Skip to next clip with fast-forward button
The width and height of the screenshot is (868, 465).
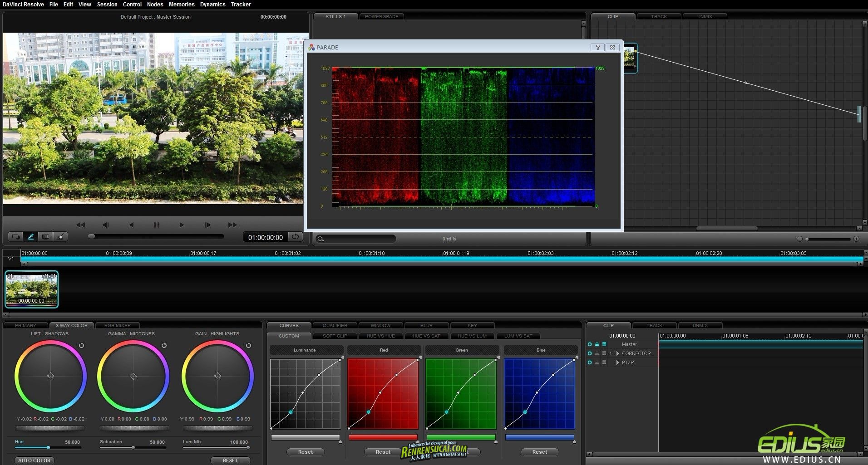[232, 225]
